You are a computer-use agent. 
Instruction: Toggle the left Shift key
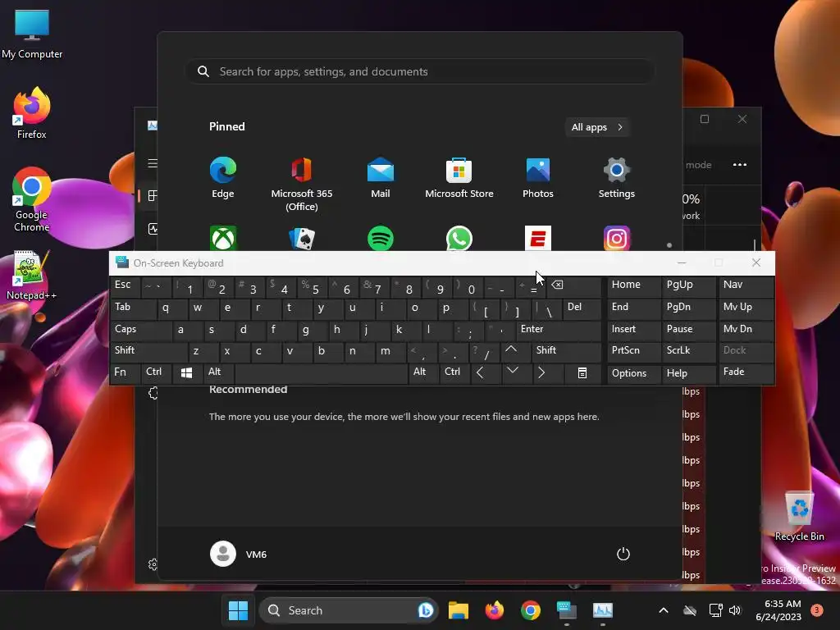point(149,351)
